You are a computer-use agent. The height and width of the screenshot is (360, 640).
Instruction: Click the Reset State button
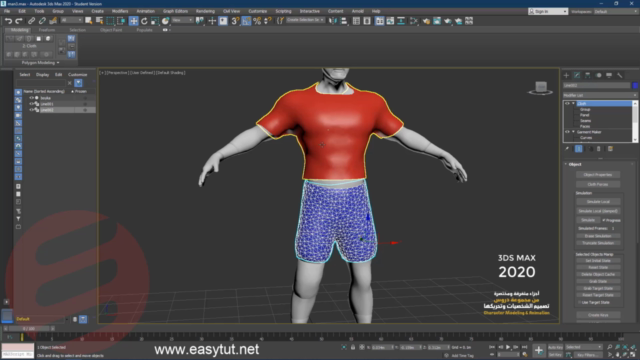click(x=598, y=267)
